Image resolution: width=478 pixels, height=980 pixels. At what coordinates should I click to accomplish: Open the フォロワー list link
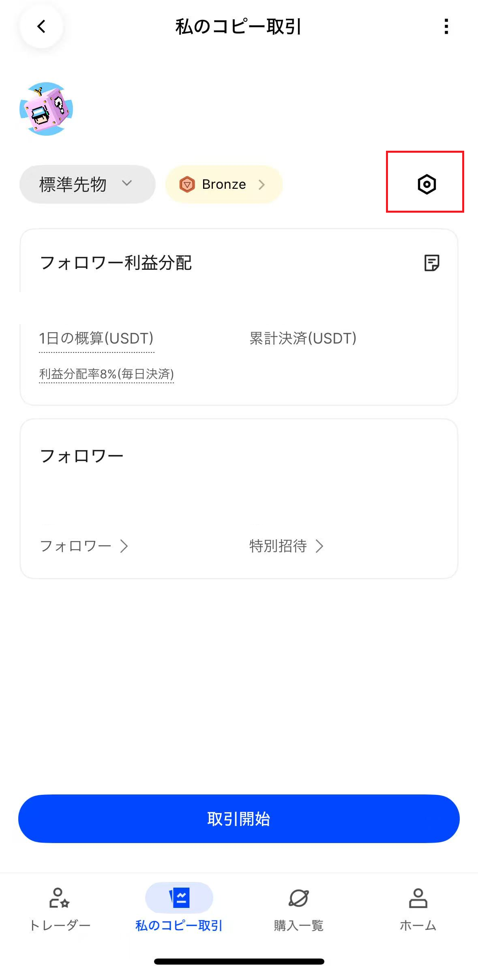[x=84, y=546]
